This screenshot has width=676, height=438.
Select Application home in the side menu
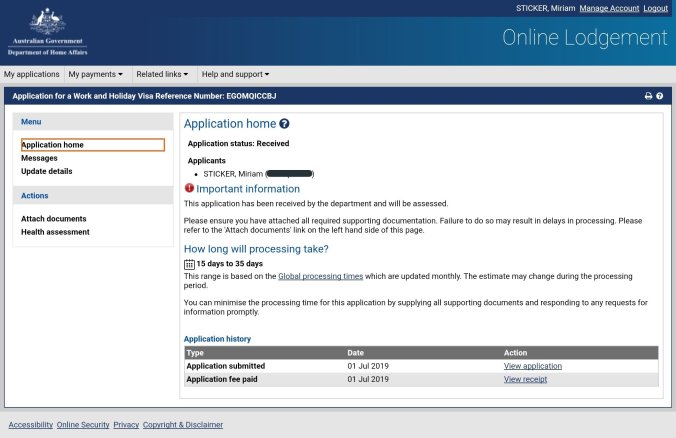[93, 145]
